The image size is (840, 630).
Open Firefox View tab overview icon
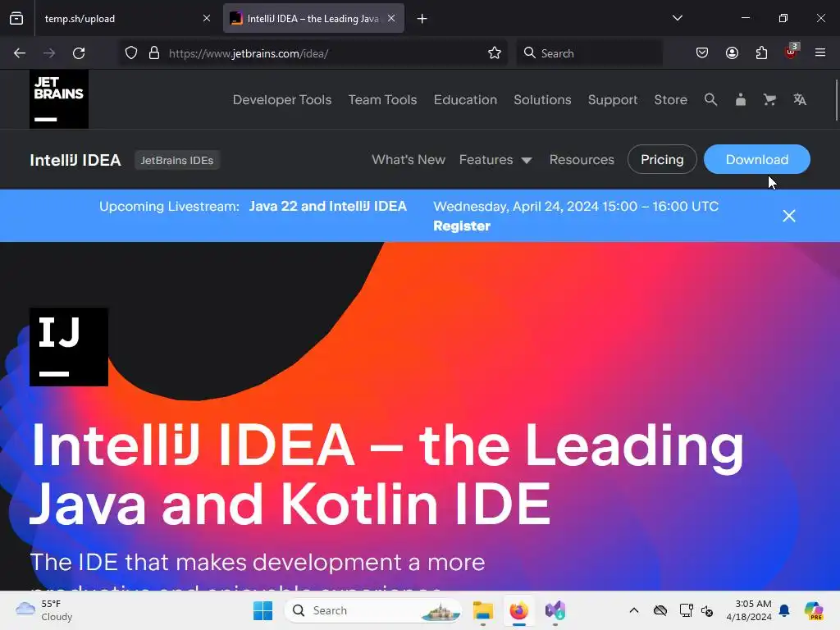16,18
